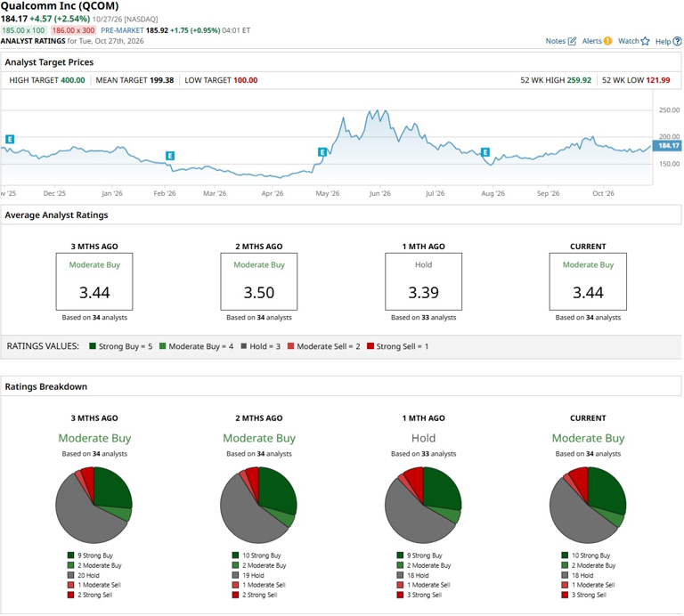
Task: Click the 1 month ago 3.39 Hold box
Action: point(424,281)
